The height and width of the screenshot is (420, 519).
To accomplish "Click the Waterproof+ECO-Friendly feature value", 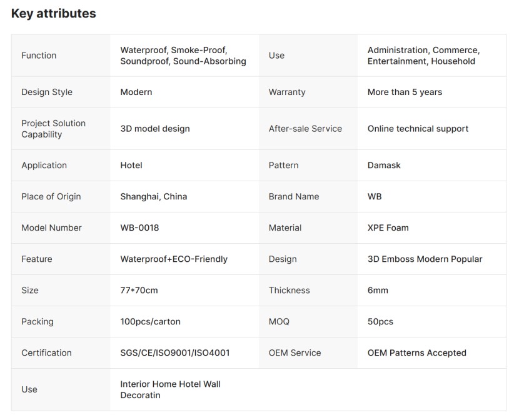I will point(174,259).
